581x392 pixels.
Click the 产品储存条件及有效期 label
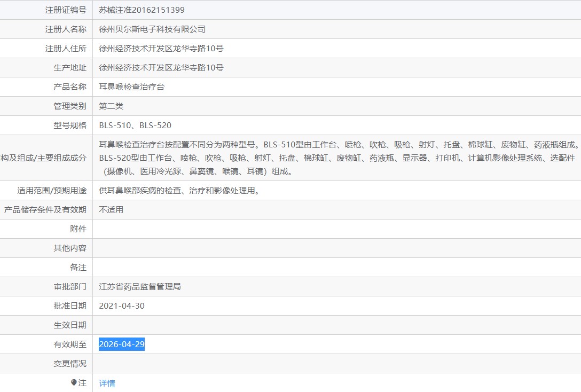(45, 210)
